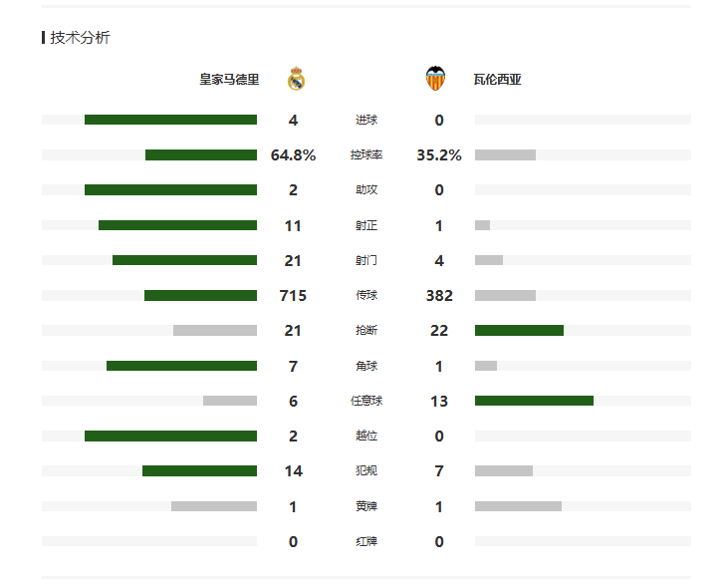Select the 黄牌 yellow card label
The height and width of the screenshot is (584, 728).
[366, 506]
